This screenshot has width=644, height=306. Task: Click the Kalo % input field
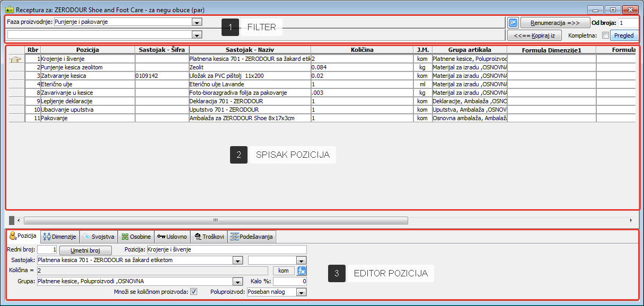click(x=289, y=282)
